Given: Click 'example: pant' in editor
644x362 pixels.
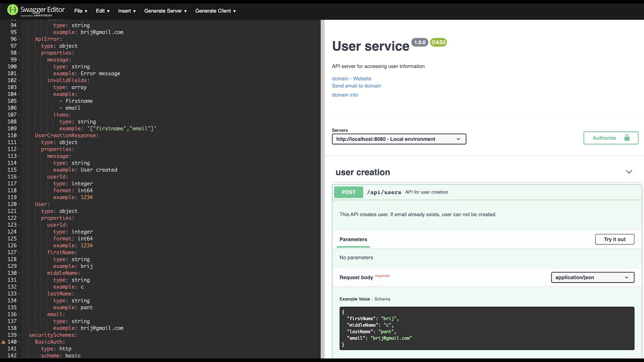Looking at the screenshot, I should [x=73, y=308].
